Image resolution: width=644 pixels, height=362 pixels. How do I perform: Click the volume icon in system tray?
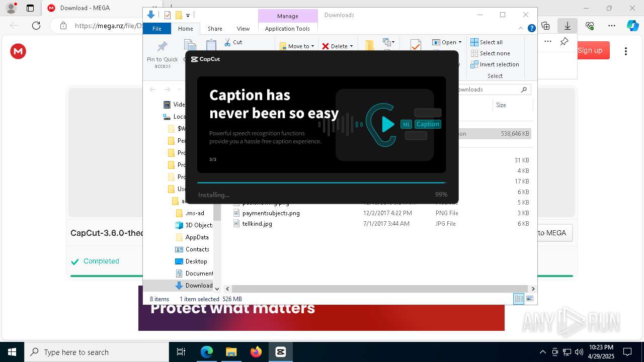coord(579,352)
